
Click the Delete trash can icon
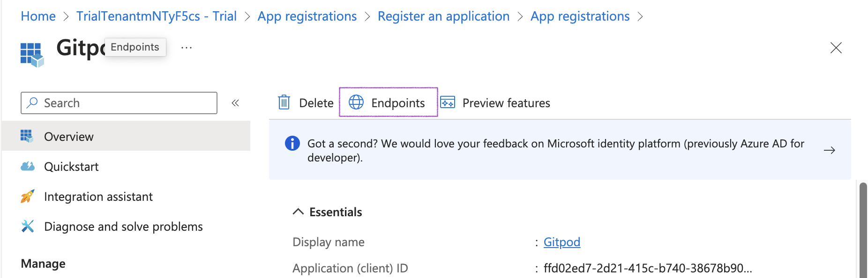tap(284, 102)
